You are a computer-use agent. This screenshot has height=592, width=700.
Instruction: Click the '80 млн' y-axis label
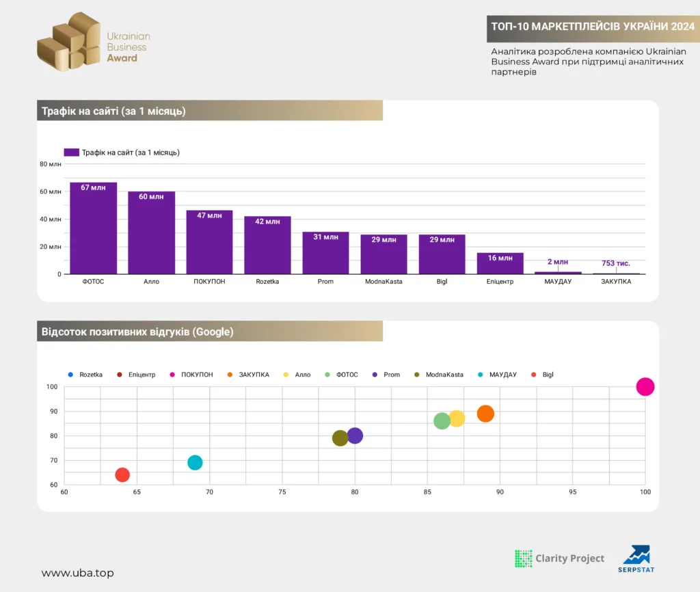51,164
